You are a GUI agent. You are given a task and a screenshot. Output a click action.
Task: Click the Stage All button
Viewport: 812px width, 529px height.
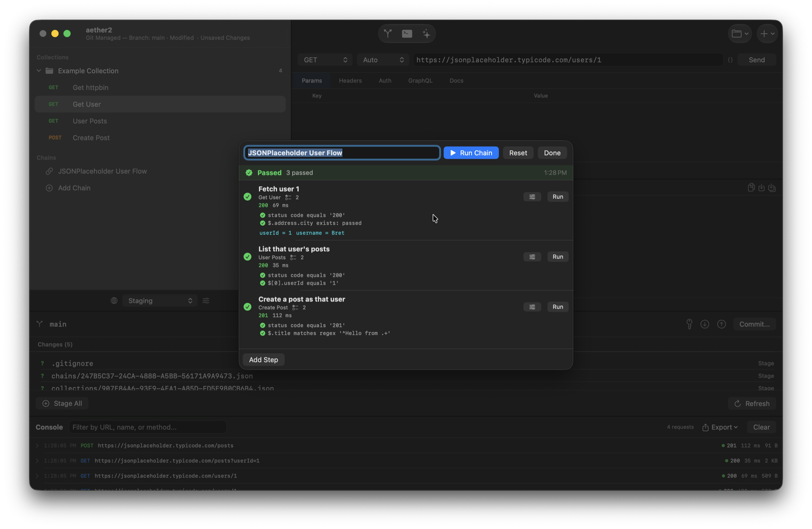(62, 404)
